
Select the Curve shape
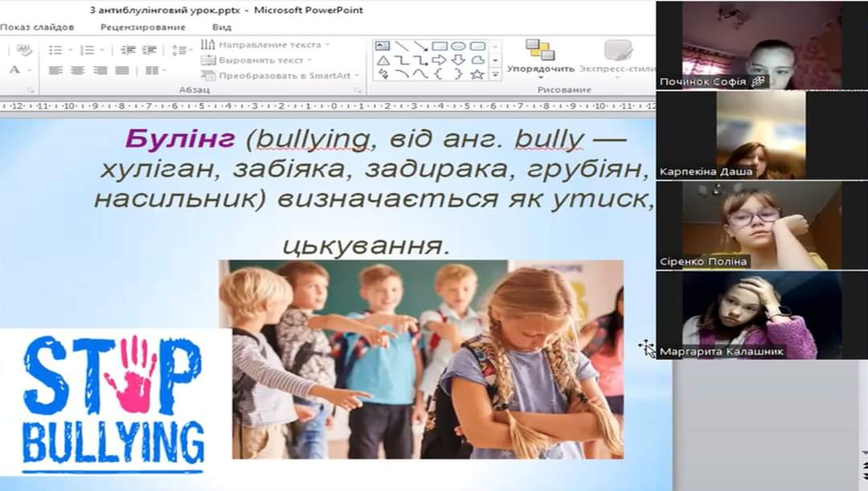pos(420,74)
